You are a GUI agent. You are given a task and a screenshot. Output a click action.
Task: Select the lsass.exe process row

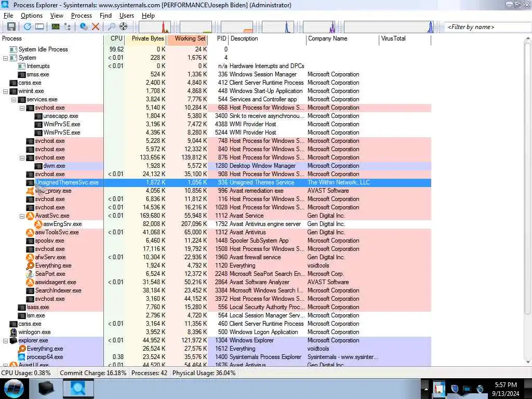[x=216, y=307]
